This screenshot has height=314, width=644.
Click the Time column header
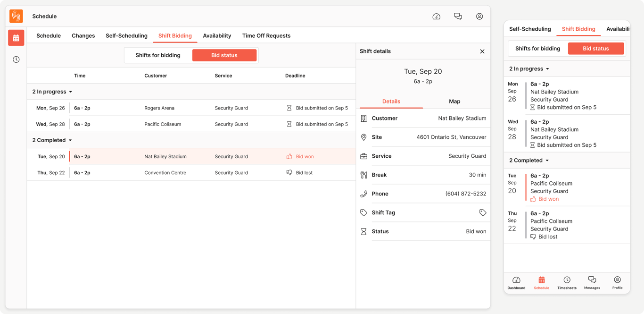tap(80, 76)
